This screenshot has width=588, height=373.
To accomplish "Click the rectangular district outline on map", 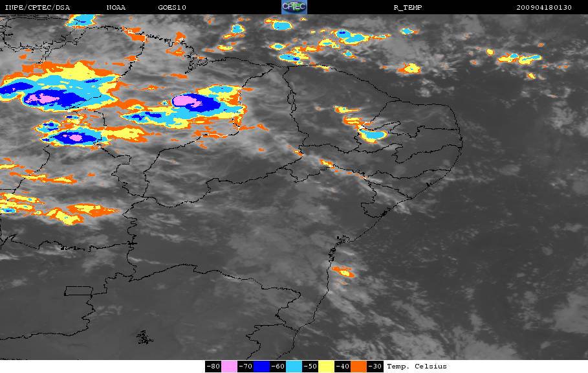I will (x=78, y=291).
